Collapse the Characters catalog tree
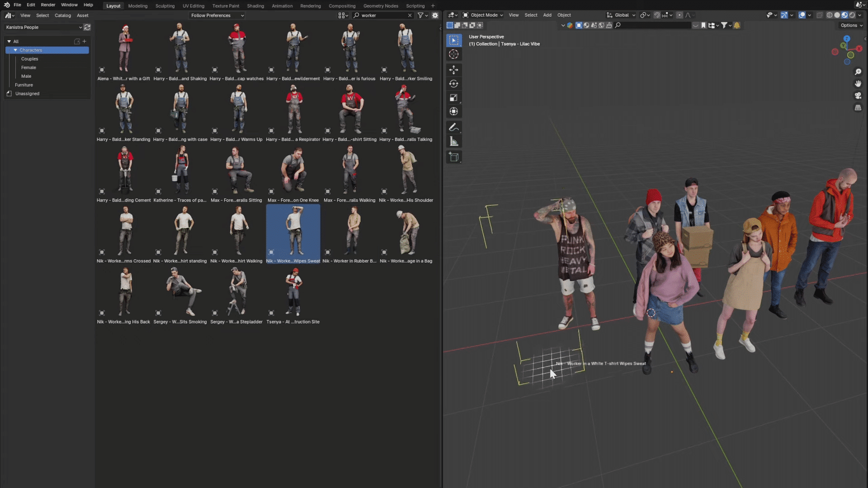Image resolution: width=868 pixels, height=488 pixels. [x=15, y=50]
